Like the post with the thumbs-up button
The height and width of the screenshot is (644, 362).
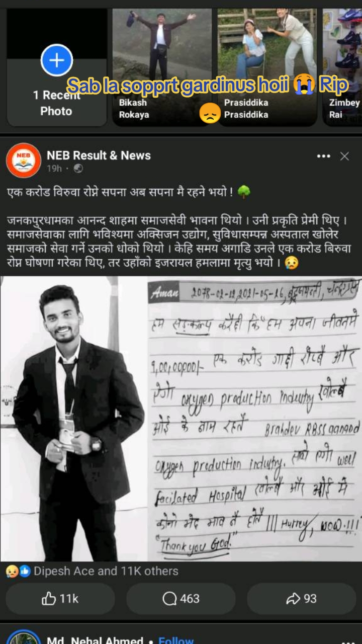[60, 599]
